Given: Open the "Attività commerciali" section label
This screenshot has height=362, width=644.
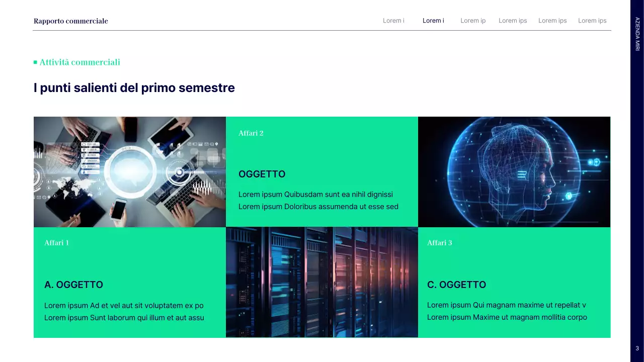Looking at the screenshot, I should point(79,62).
